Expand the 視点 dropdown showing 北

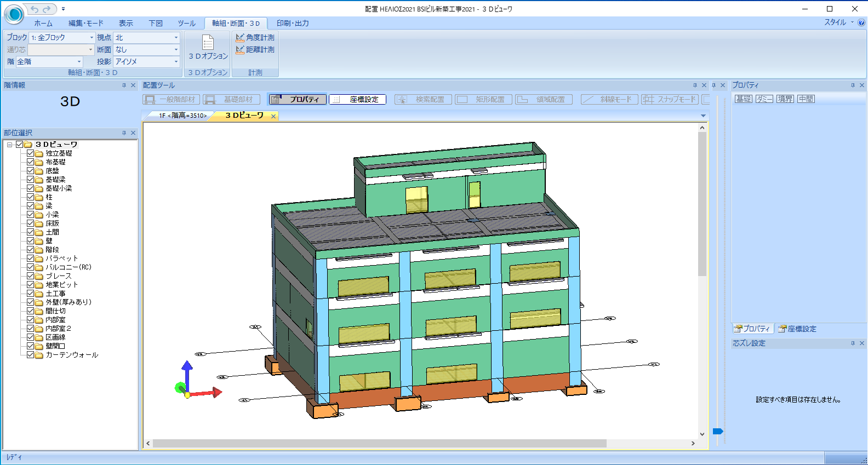(176, 37)
